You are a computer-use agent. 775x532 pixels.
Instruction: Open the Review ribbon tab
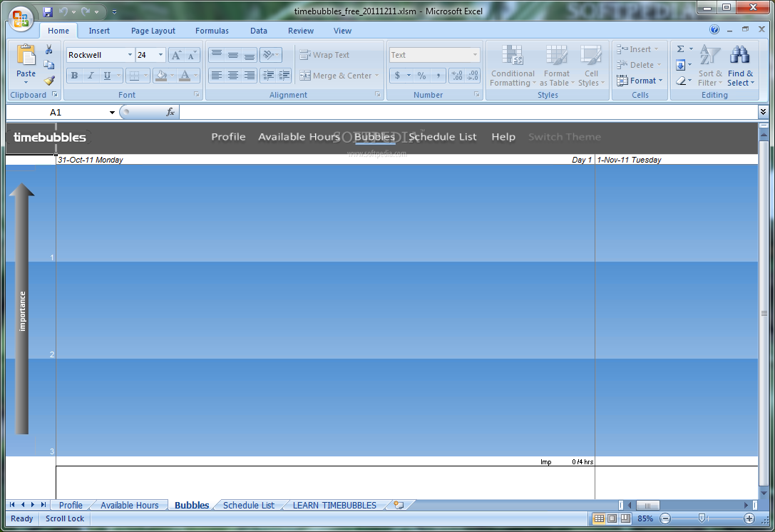click(300, 31)
